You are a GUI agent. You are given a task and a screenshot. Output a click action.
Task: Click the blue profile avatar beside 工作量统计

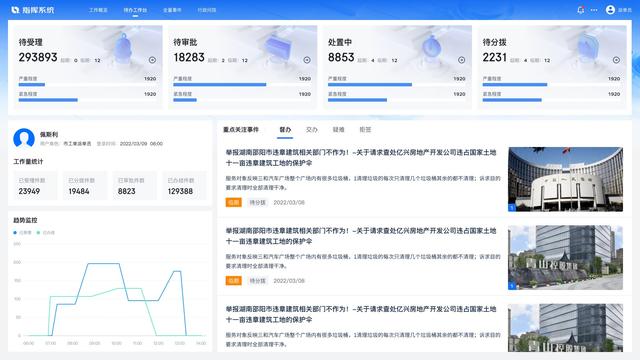(x=24, y=138)
